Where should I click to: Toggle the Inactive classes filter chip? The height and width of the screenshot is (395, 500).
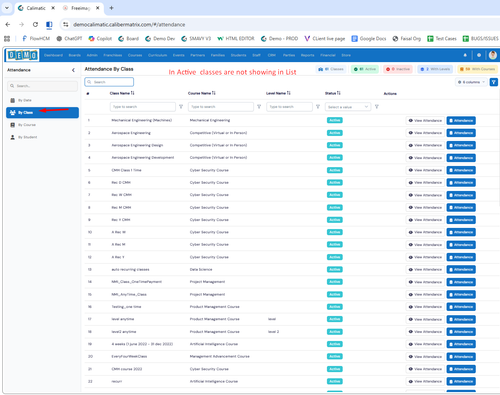tap(398, 69)
